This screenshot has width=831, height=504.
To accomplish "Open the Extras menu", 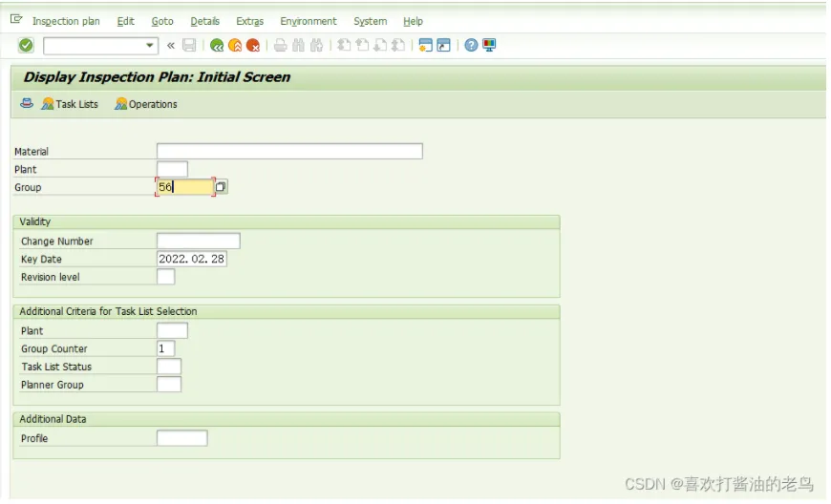I will (x=249, y=21).
